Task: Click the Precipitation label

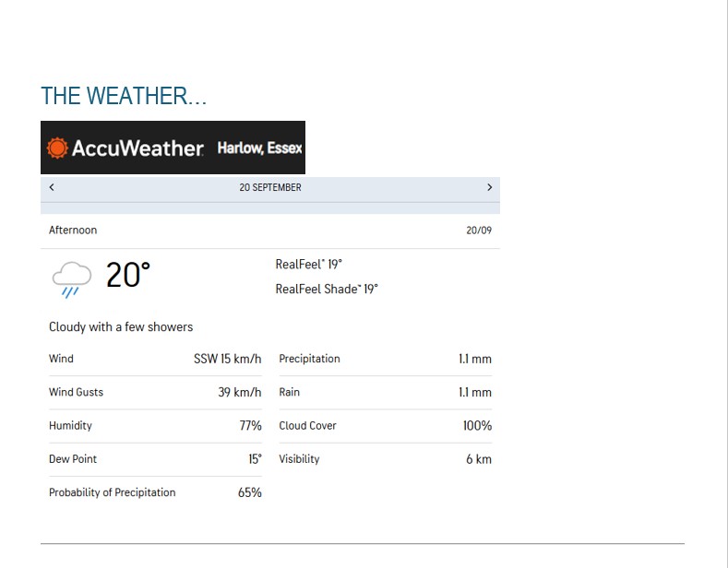Action: [310, 359]
